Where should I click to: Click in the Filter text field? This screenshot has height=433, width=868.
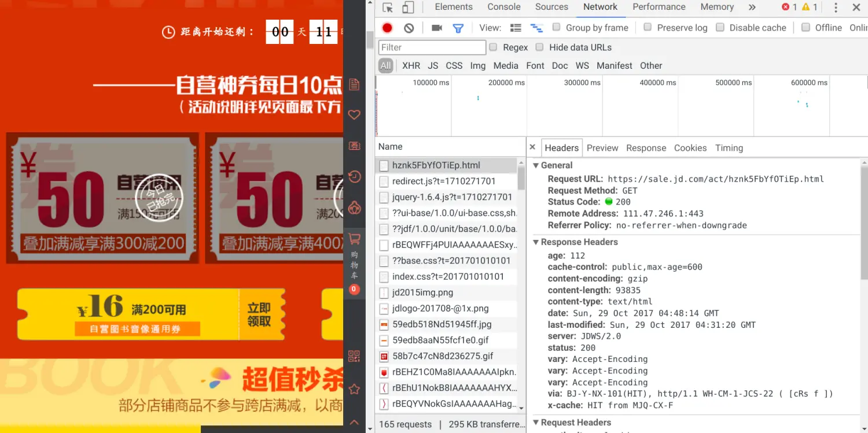point(432,47)
